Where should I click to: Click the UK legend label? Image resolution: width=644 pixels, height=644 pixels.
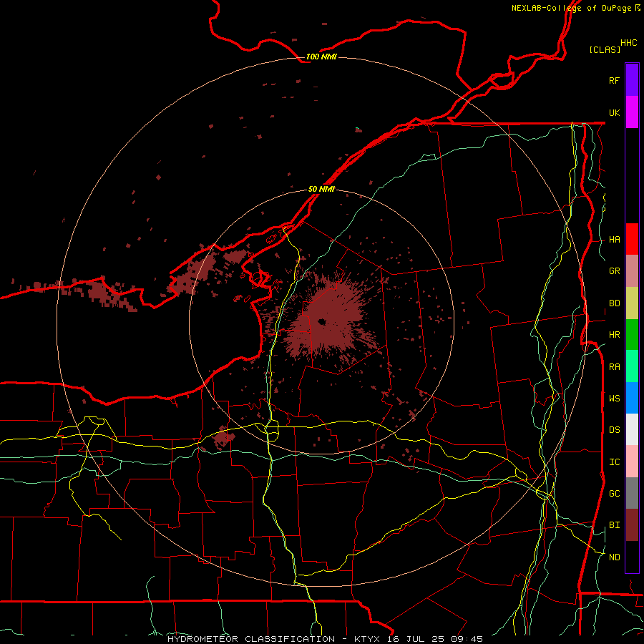click(614, 112)
